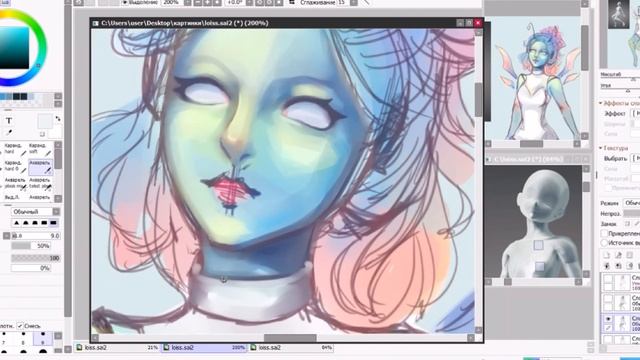This screenshot has width=640, height=360.
Task: Toggle the Смесь checkbox
Action: (20, 326)
